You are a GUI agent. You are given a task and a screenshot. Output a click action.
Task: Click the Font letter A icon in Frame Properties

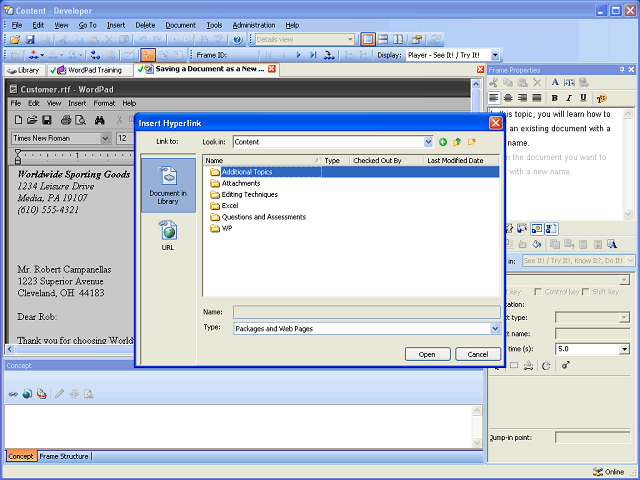(x=555, y=82)
